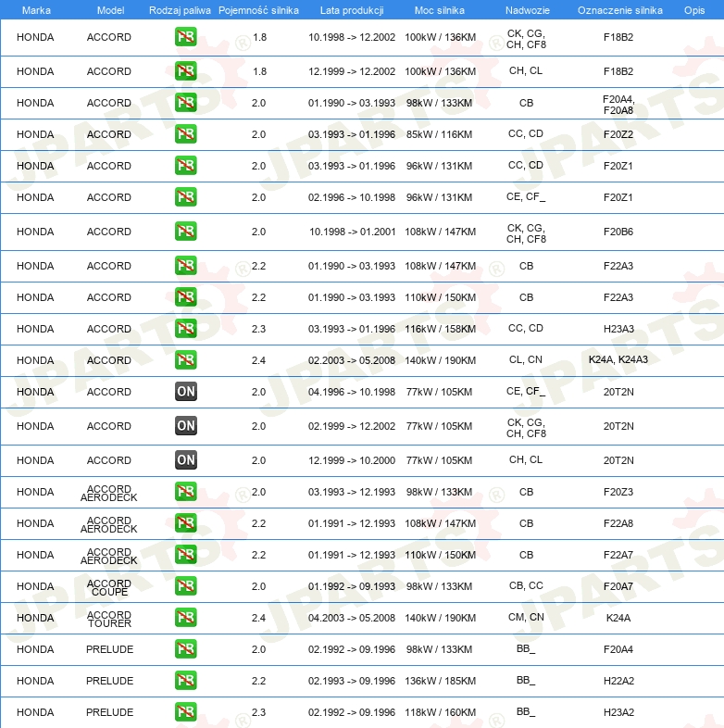This screenshot has width=724, height=728.
Task: Click the Moc silnika column header
Action: (x=440, y=10)
